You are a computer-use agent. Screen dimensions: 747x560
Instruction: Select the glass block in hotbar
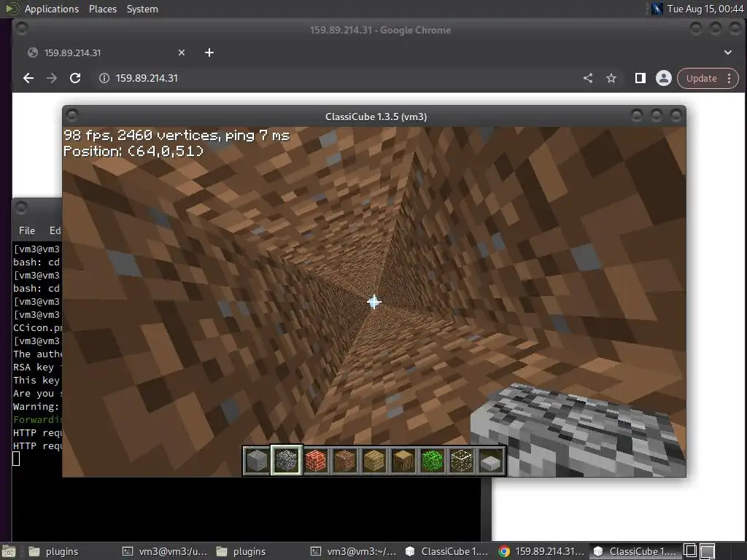[x=462, y=461]
